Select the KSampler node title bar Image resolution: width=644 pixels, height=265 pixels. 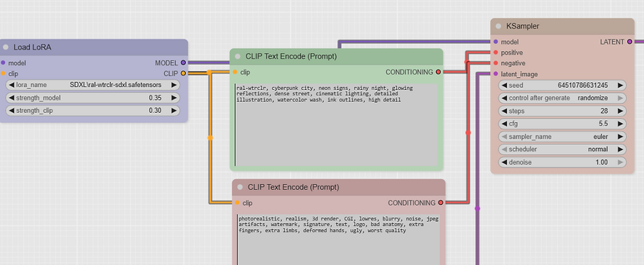pos(563,26)
